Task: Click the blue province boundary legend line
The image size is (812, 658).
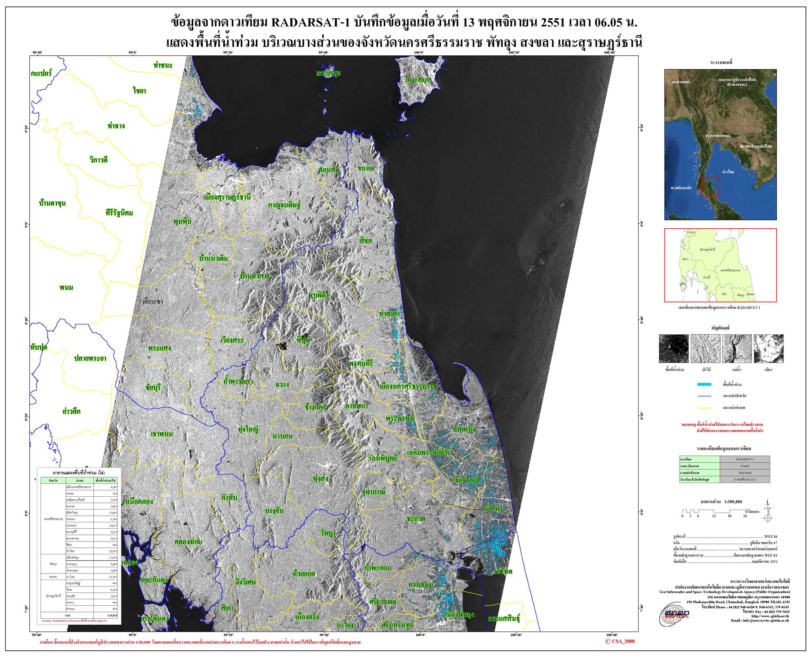Action: click(x=704, y=396)
